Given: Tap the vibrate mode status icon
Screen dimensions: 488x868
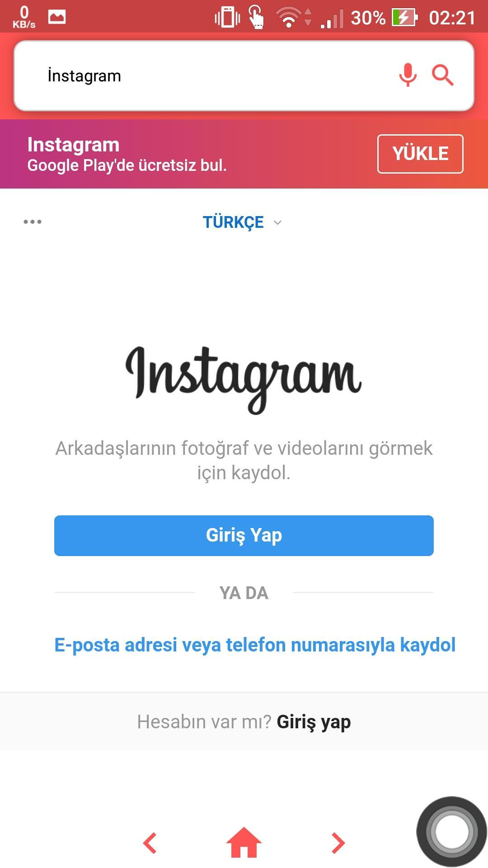Looking at the screenshot, I should click(227, 18).
